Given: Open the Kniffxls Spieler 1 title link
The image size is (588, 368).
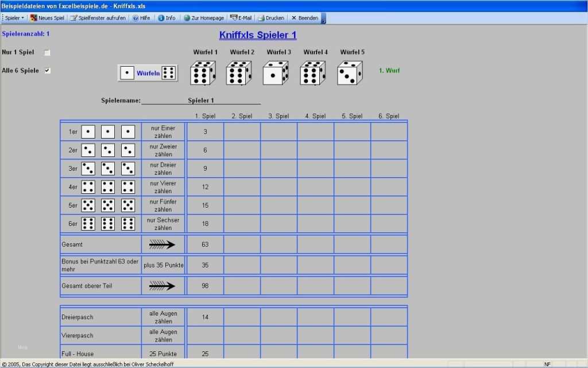Looking at the screenshot, I should pos(258,35).
